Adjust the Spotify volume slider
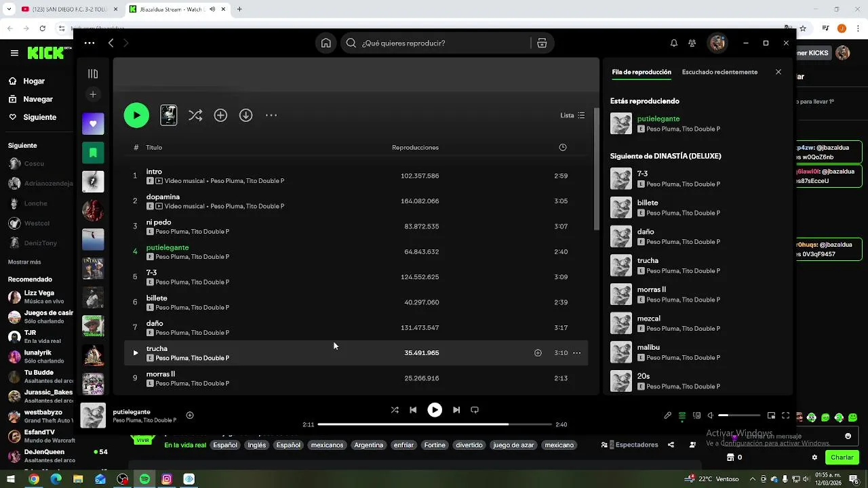Viewport: 868px width, 488px height. coord(739,415)
